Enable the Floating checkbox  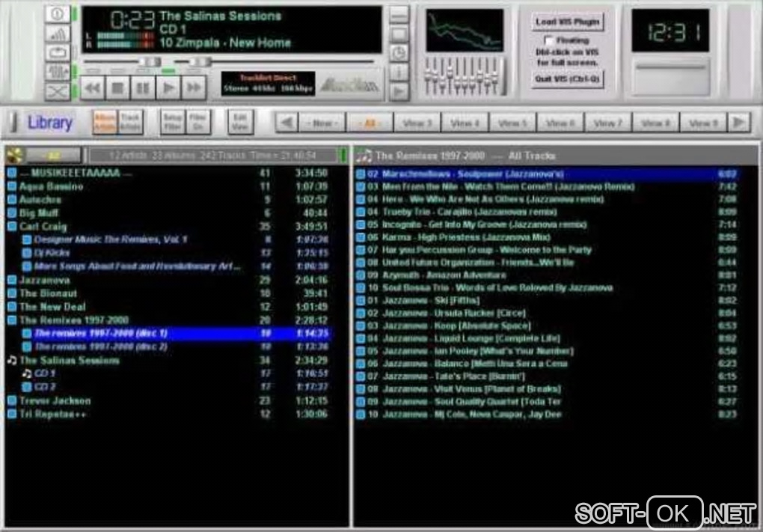tap(549, 40)
